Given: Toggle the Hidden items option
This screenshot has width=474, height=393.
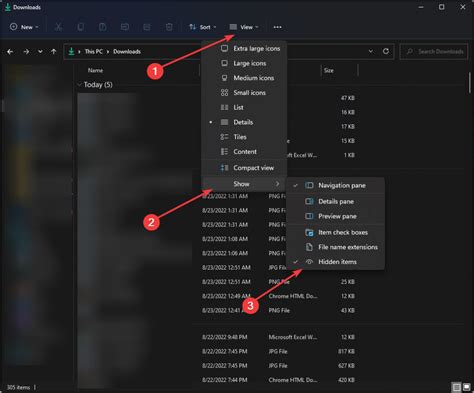Looking at the screenshot, I should [x=336, y=262].
